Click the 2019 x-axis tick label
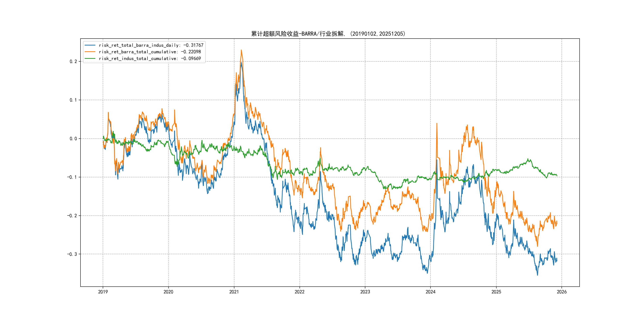The image size is (644, 322). 103,292
